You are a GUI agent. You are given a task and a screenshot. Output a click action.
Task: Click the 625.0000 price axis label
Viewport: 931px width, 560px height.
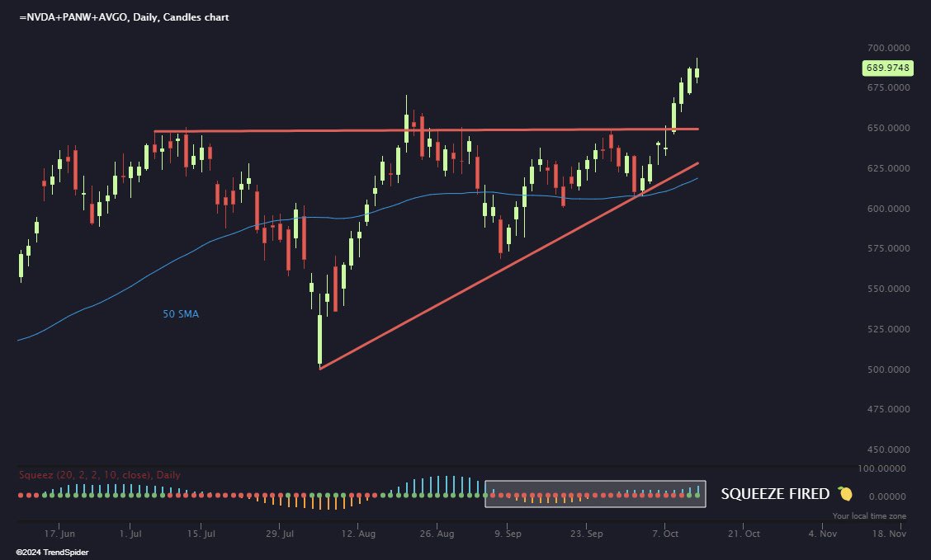(888, 168)
